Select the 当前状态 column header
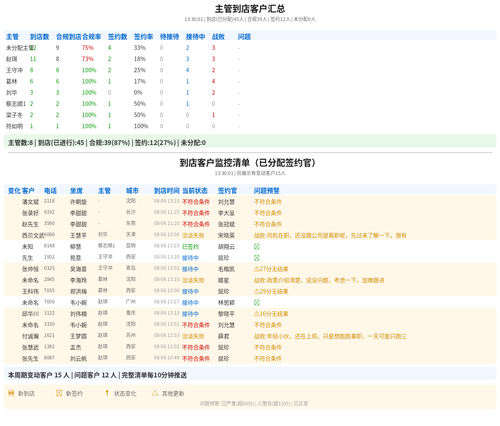 coord(195,191)
